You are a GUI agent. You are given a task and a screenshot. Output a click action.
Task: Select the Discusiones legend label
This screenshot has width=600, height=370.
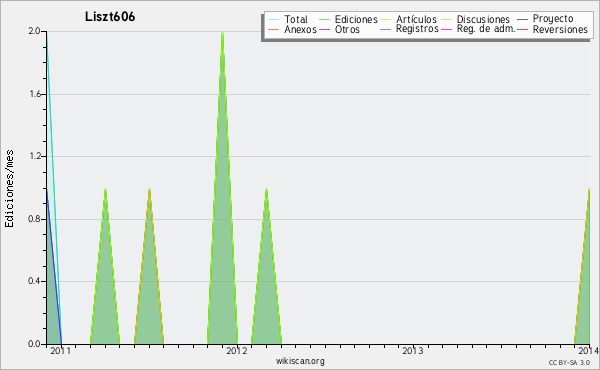483,19
